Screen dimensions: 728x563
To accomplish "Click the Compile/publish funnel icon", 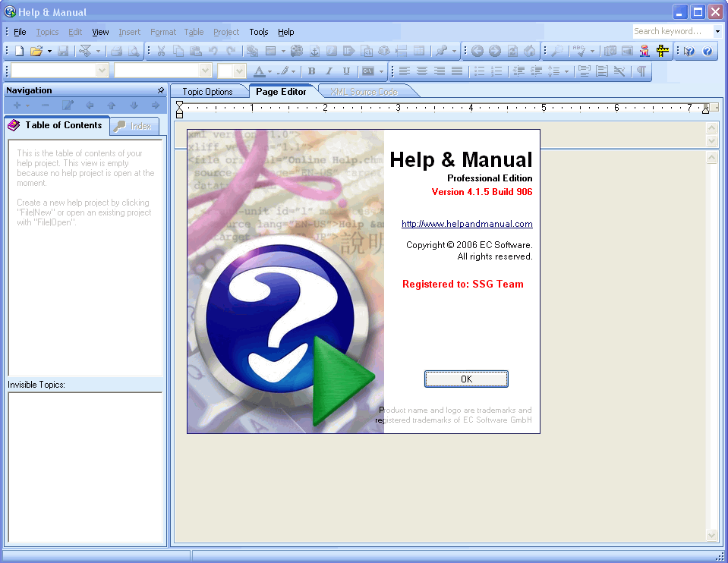I will click(x=85, y=51).
